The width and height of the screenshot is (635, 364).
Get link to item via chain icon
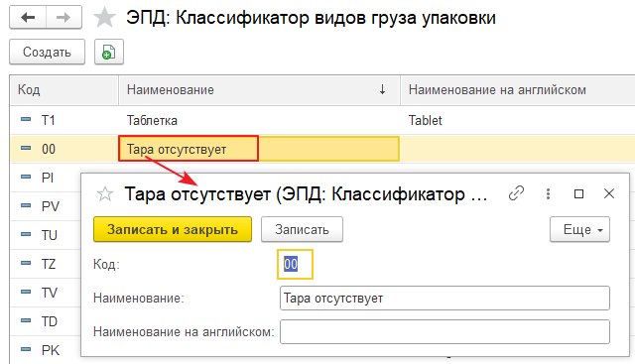(516, 193)
